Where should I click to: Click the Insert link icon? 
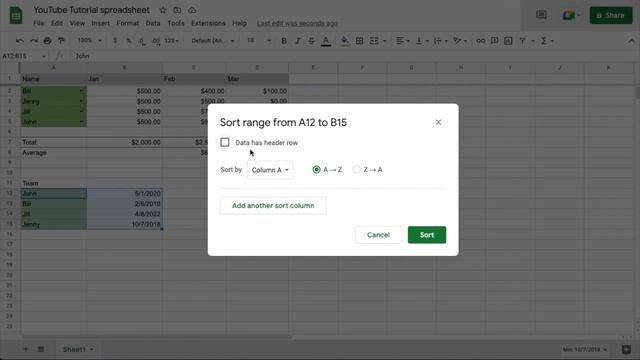(x=481, y=41)
